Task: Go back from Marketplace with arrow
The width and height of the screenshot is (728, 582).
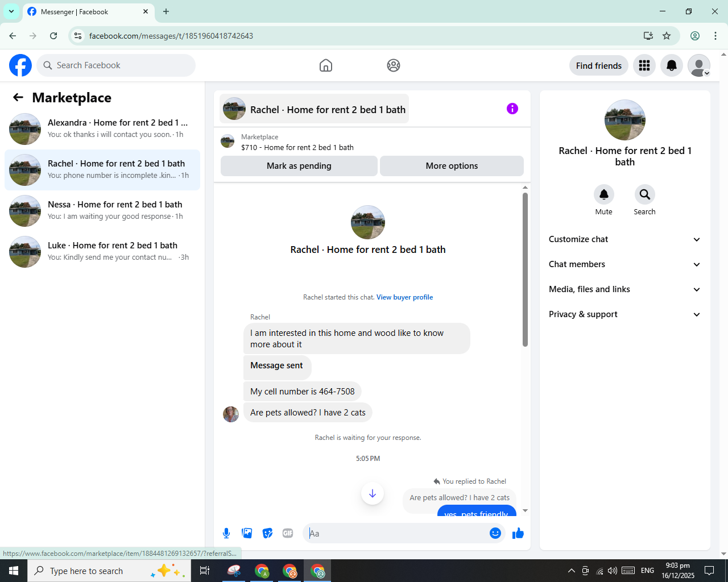Action: pyautogui.click(x=18, y=97)
